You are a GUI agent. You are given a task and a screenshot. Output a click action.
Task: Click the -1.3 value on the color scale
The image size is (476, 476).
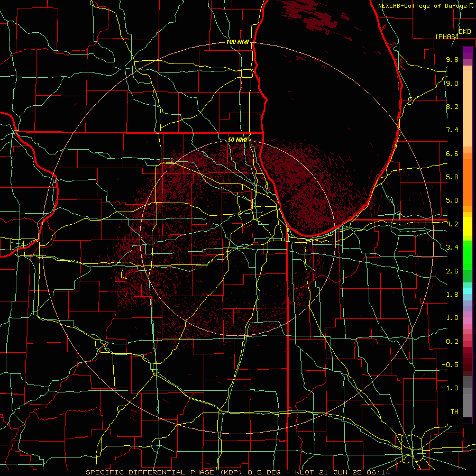(450, 388)
